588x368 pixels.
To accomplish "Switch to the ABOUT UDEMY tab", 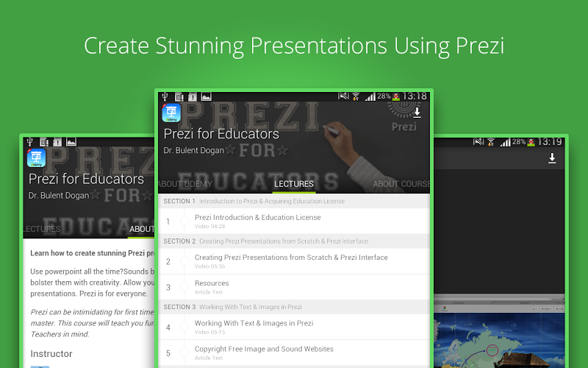I will 185,184.
